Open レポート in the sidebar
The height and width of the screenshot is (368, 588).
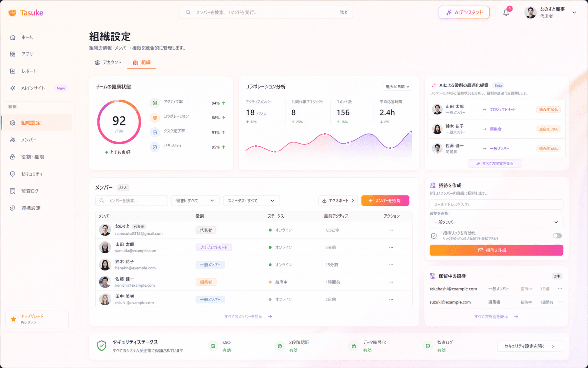37,71
